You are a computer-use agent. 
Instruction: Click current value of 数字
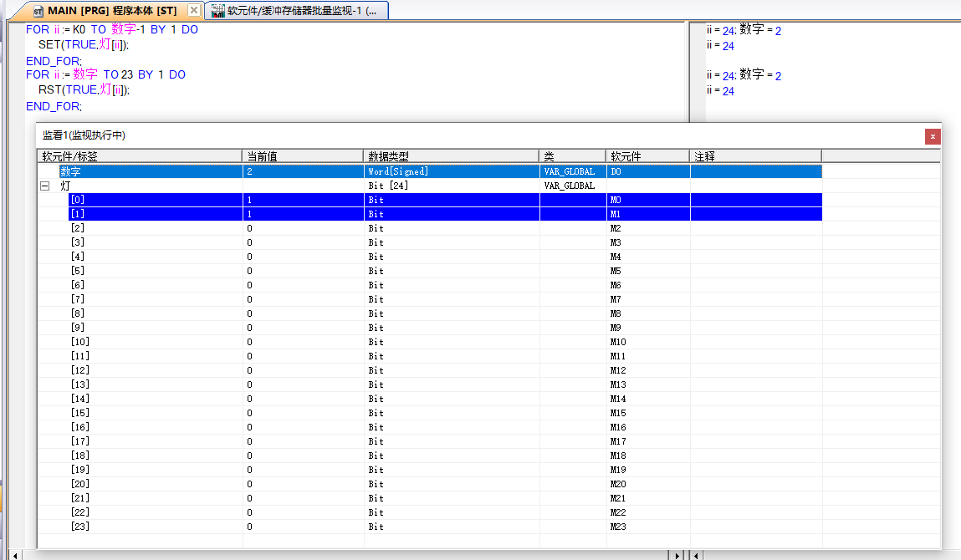303,171
